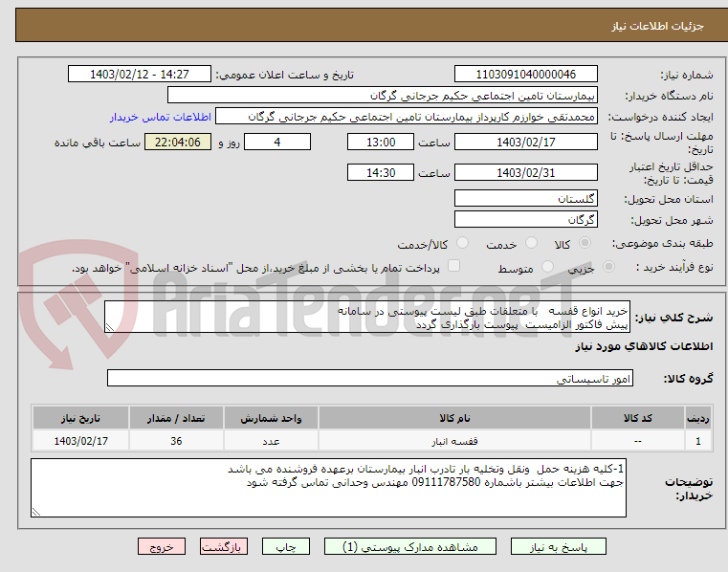Click the کد کالا cell showing --

pyautogui.click(x=637, y=441)
